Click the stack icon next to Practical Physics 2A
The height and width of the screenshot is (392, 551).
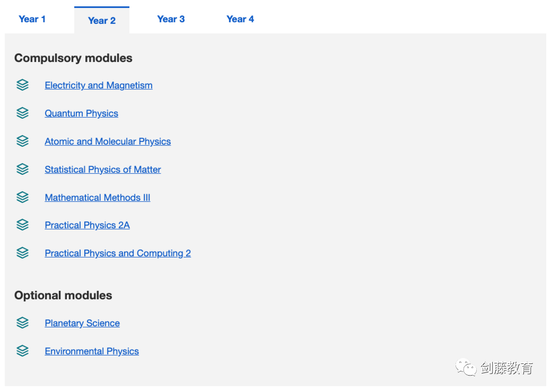pyautogui.click(x=22, y=225)
